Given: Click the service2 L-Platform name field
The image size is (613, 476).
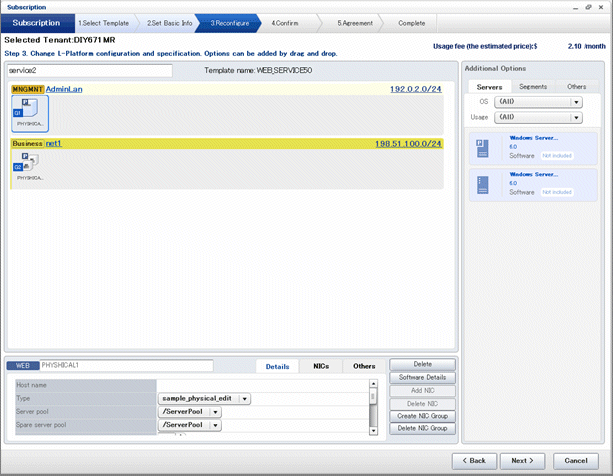Looking at the screenshot, I should tap(89, 71).
